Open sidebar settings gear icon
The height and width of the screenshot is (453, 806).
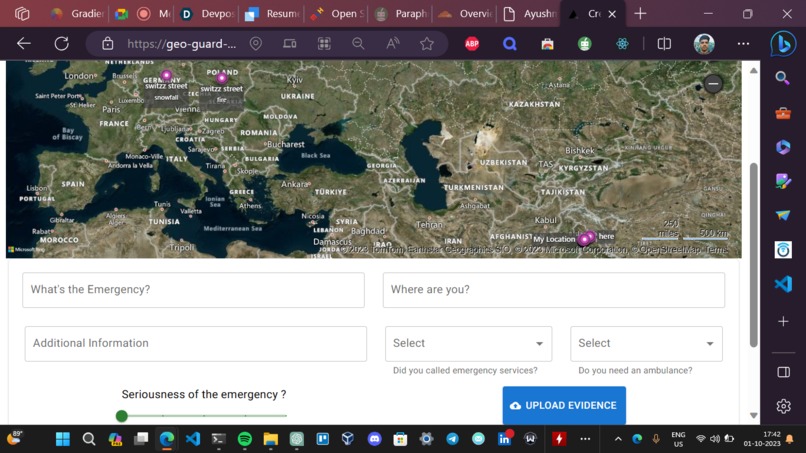pos(783,406)
